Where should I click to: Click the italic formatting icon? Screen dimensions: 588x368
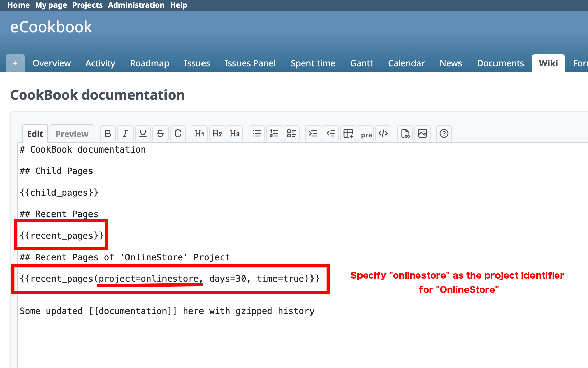(125, 134)
